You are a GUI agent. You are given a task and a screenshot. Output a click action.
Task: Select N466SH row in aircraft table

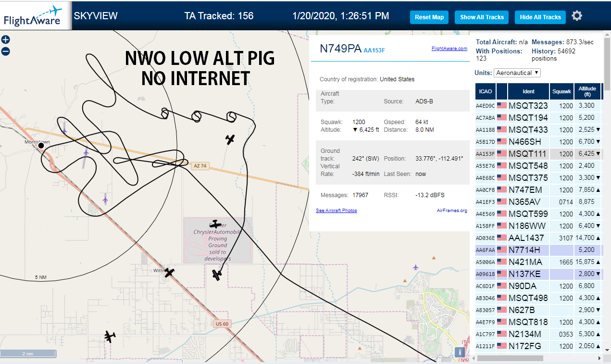pyautogui.click(x=538, y=141)
